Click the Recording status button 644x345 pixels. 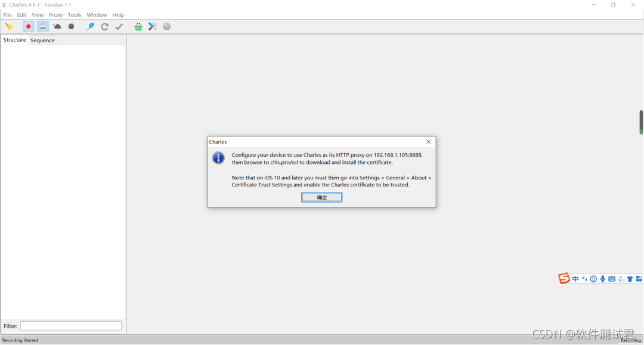point(630,340)
